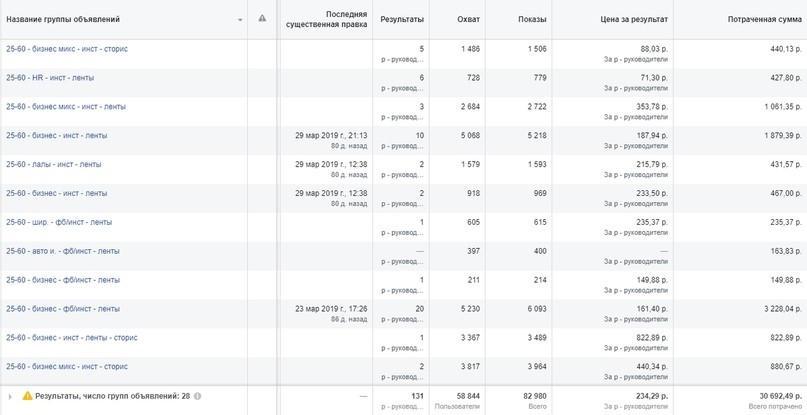
Task: Open first 25-60 - бизнес микс - инст - сторис
Action: coord(67,49)
